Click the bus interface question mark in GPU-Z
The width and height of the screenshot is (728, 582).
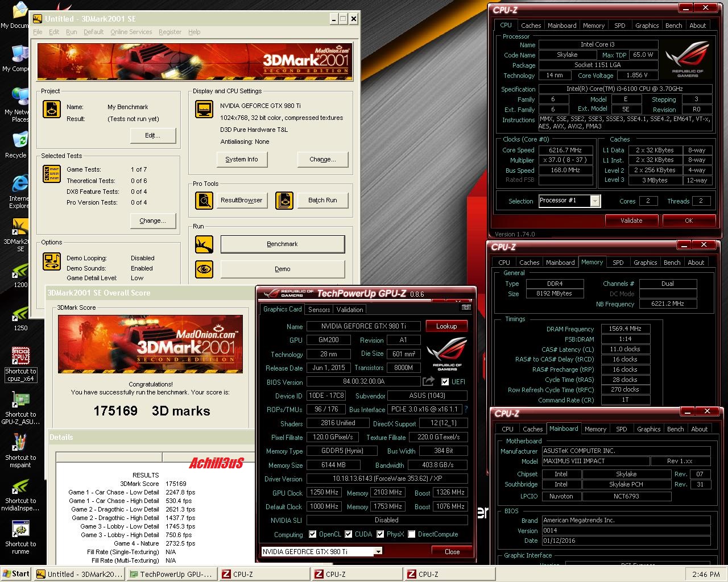pos(466,409)
